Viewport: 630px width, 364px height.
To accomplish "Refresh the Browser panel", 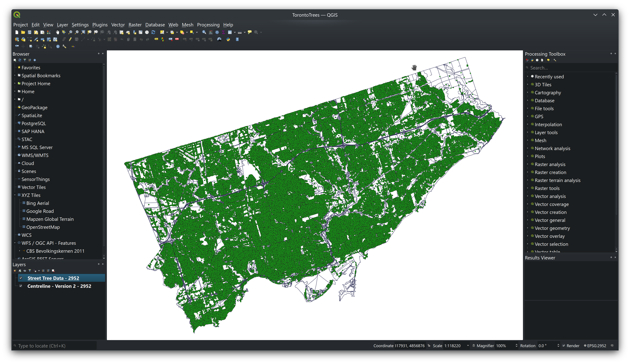I will [20, 60].
